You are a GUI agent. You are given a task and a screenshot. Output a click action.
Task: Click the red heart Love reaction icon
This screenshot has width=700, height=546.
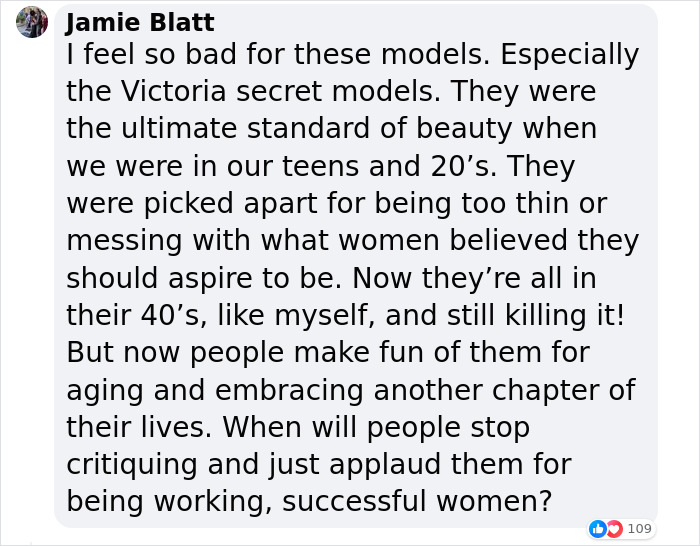coord(614,529)
